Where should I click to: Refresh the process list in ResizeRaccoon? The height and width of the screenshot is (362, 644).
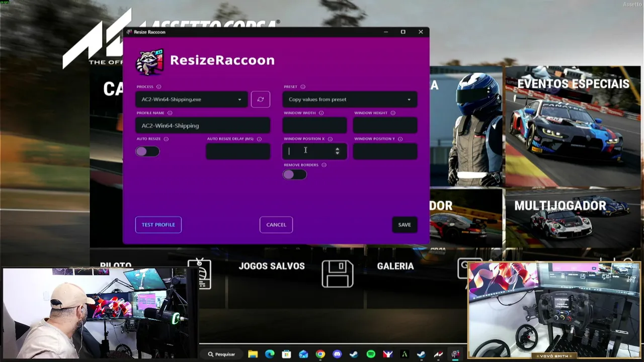[x=261, y=100]
